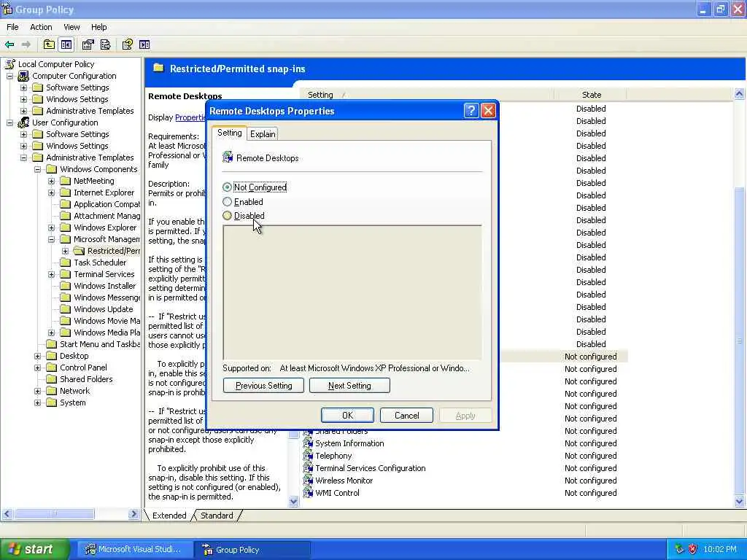Click the NetMeeting folder icon
The height and width of the screenshot is (560, 747).
65,181
